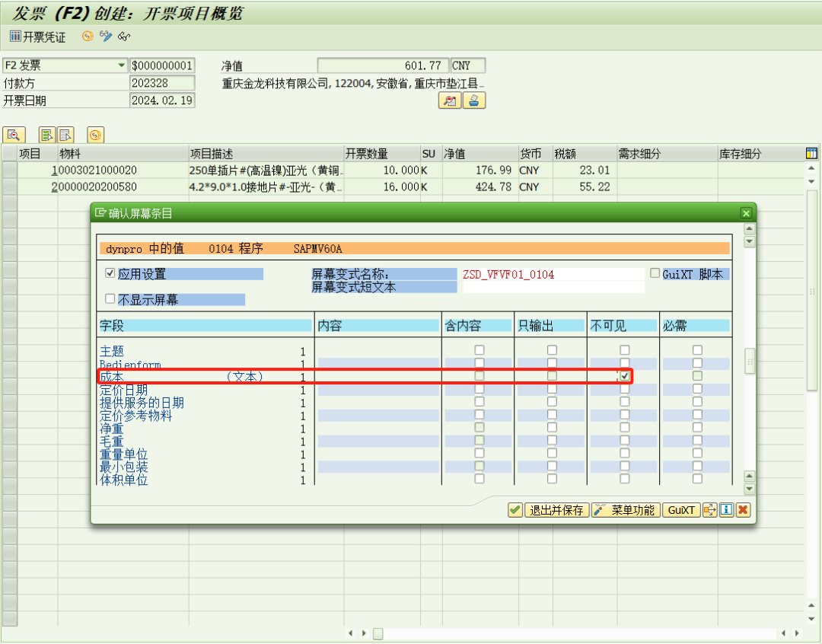Click the 开票数量 column header

[x=381, y=154]
